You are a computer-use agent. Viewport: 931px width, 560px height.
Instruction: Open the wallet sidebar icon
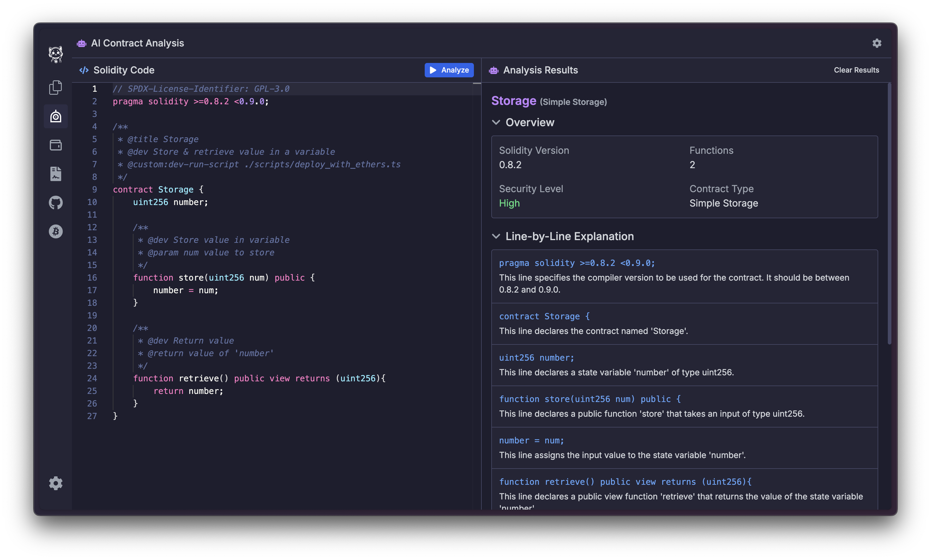point(55,145)
